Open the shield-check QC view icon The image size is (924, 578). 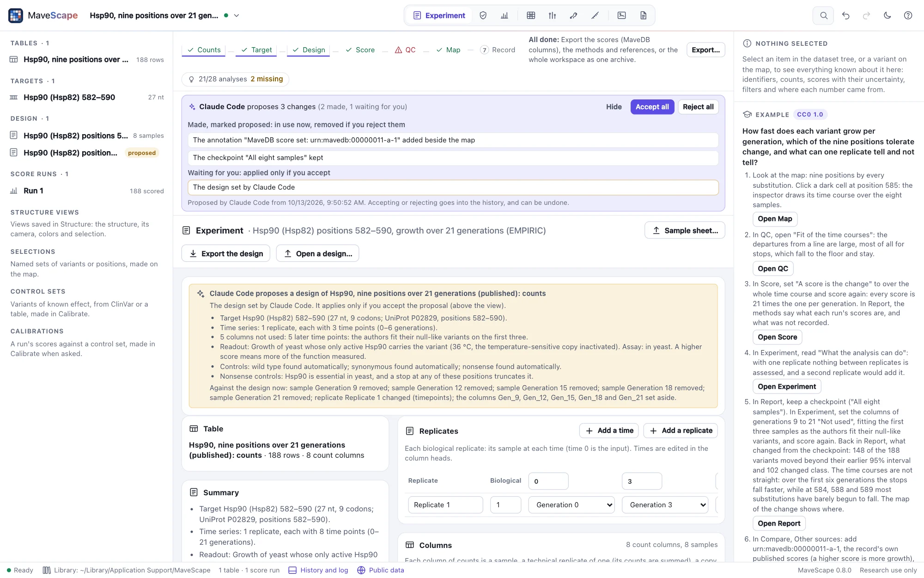(483, 15)
